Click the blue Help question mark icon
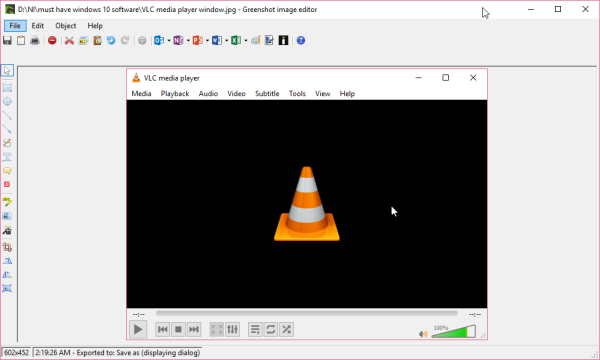The image size is (600, 360). tap(301, 40)
